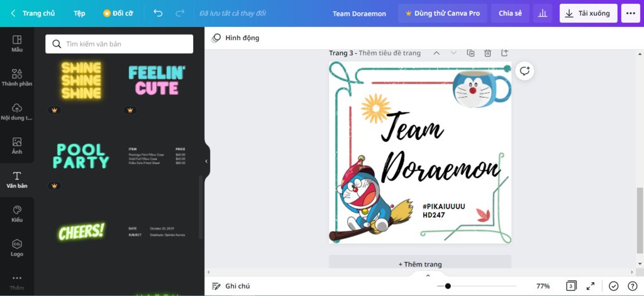Click the Team Doraemon design title
This screenshot has height=296, width=644.
click(359, 14)
